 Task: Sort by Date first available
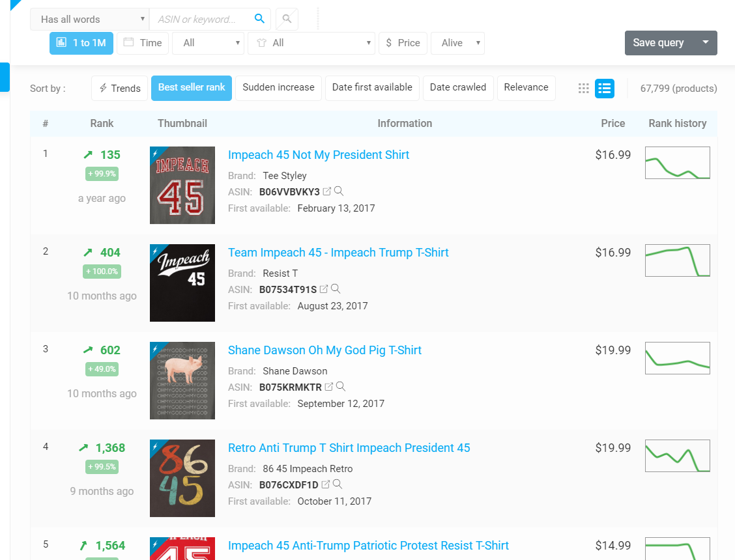(372, 88)
